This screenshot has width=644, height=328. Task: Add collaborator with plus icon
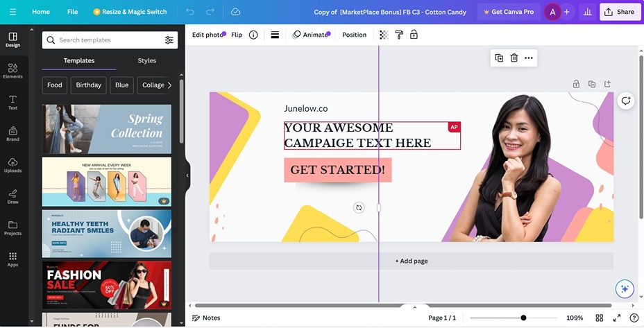coord(567,12)
